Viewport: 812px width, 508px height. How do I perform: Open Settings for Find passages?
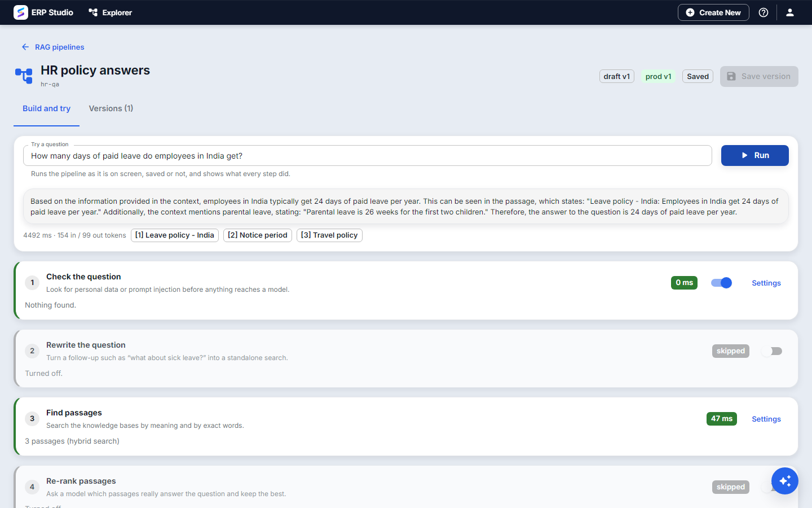(766, 419)
